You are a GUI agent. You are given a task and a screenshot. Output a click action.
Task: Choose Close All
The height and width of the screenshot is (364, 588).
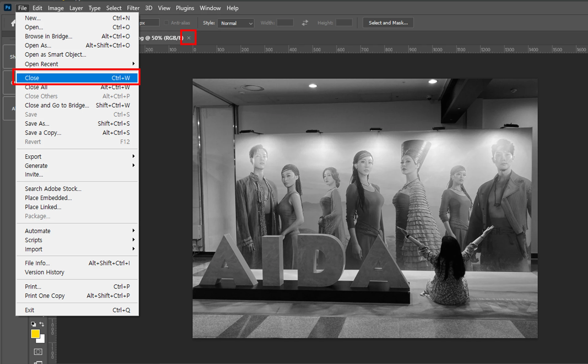point(77,87)
